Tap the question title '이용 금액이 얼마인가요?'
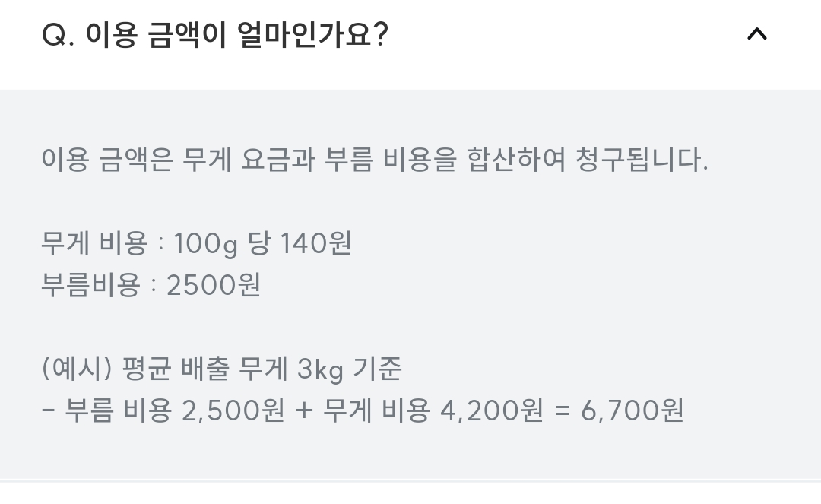The width and height of the screenshot is (821, 504). point(237,35)
